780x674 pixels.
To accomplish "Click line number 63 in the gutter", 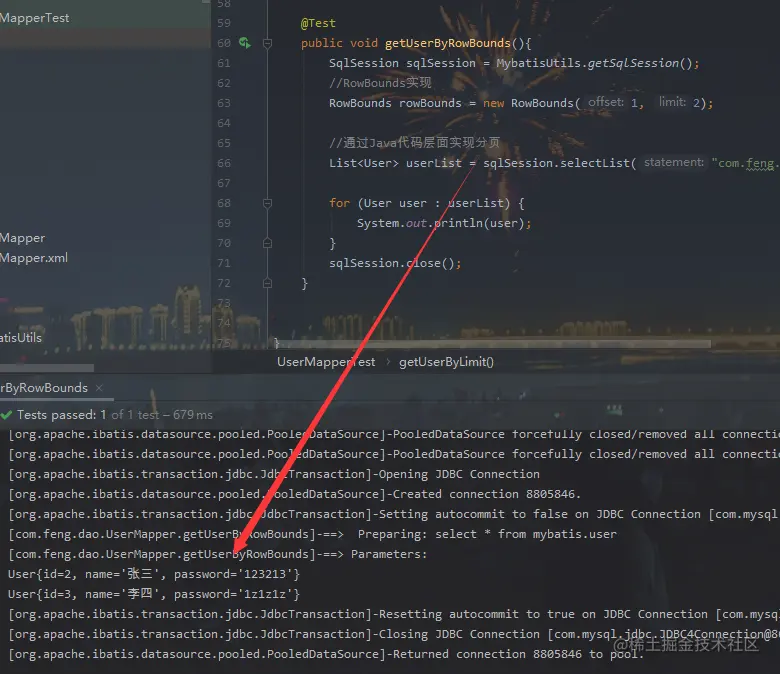I will coord(224,103).
